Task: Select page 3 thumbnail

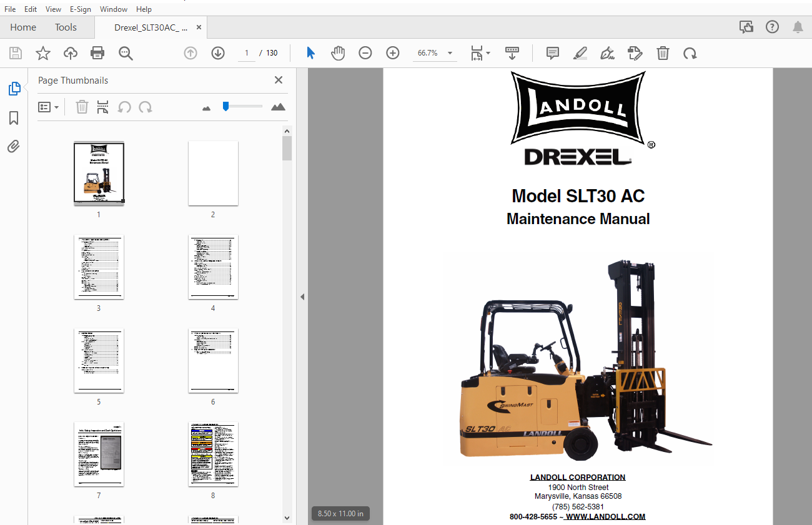Action: pyautogui.click(x=99, y=267)
